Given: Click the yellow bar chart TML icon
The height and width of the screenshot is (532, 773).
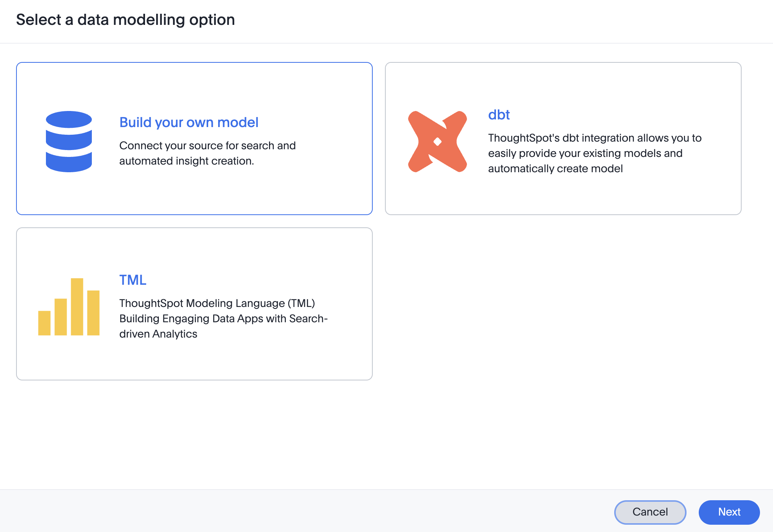Looking at the screenshot, I should (69, 307).
